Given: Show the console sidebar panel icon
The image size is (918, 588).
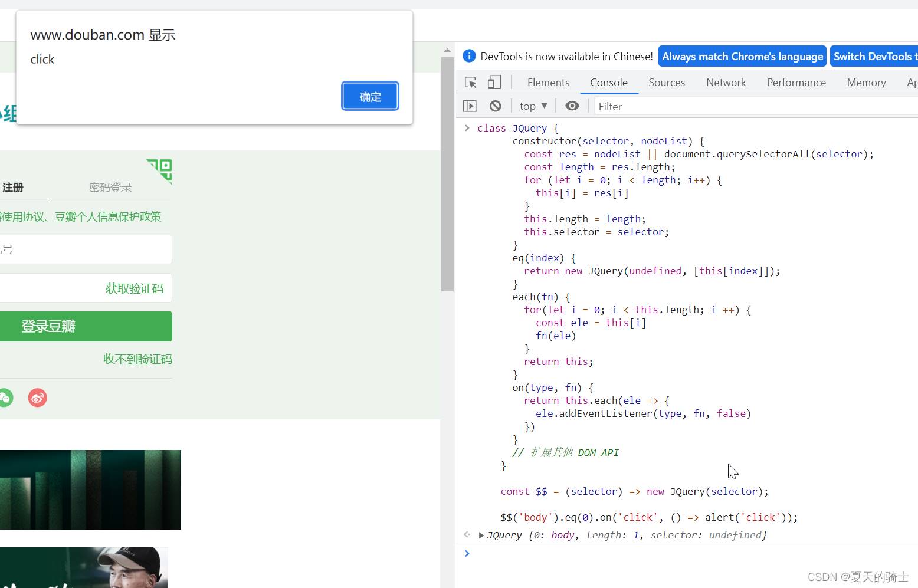Looking at the screenshot, I should 470,106.
